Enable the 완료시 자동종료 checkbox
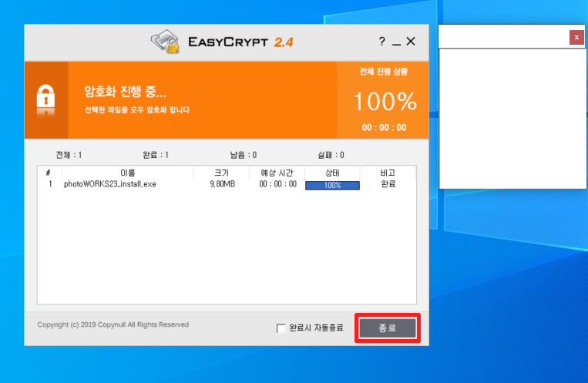The width and height of the screenshot is (588, 383). tap(281, 328)
